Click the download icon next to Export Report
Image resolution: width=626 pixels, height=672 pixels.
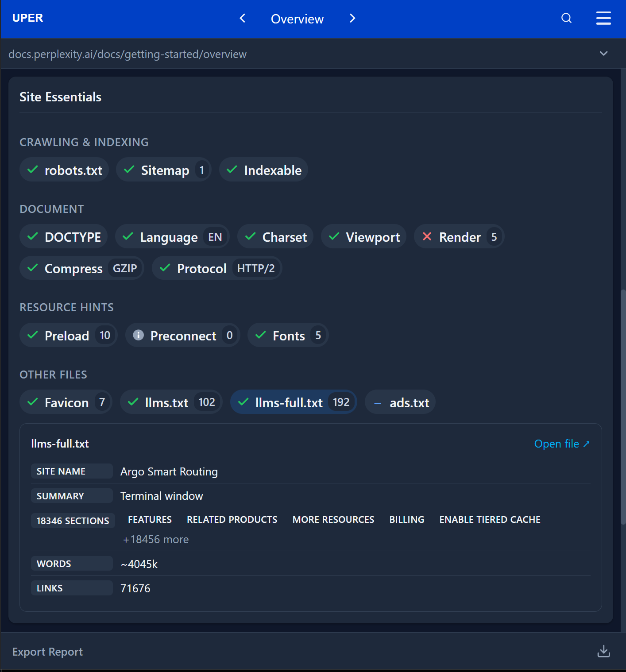click(603, 651)
